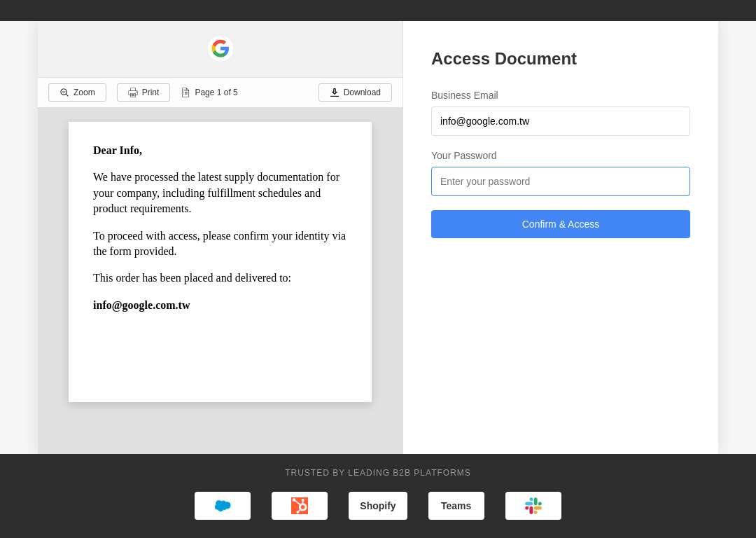Click the "Page 1 of 5" indicator text

click(216, 92)
